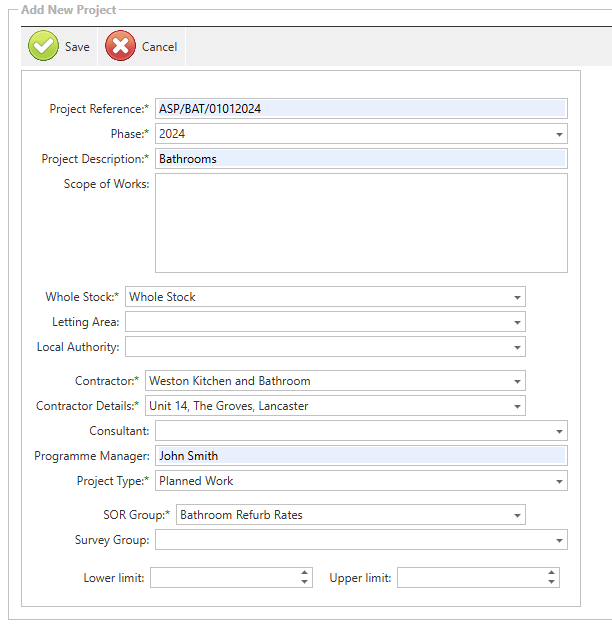This screenshot has width=612, height=630.
Task: Increase the Lower limit with up arrow
Action: 304,573
